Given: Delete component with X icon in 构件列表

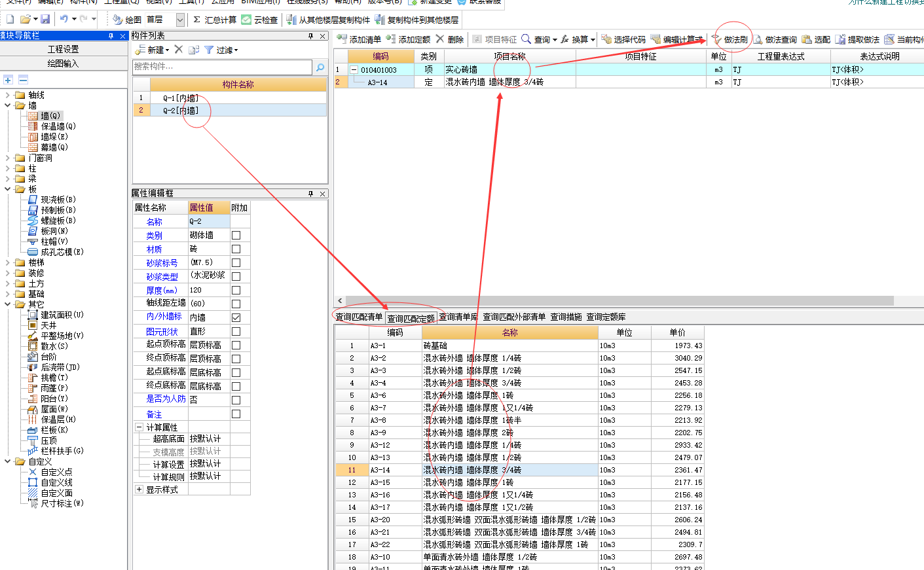Looking at the screenshot, I should coord(179,49).
